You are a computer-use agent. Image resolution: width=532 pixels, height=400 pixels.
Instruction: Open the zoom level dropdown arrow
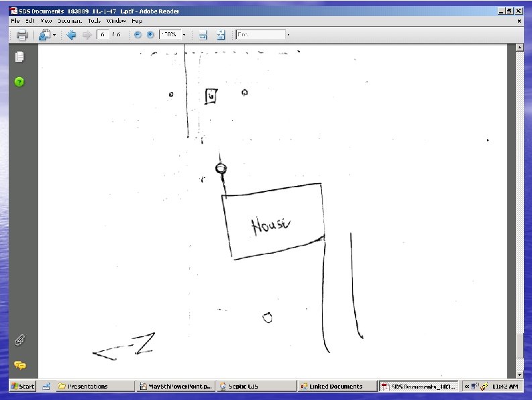pos(184,35)
